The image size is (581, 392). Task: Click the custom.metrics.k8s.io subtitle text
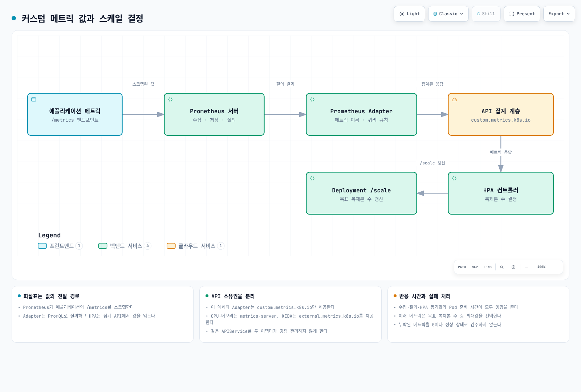coord(501,120)
